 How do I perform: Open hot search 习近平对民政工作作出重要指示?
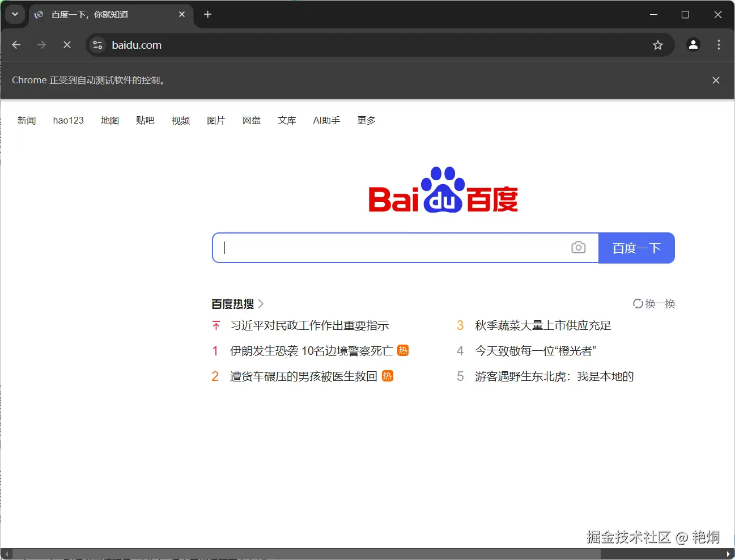click(x=309, y=325)
